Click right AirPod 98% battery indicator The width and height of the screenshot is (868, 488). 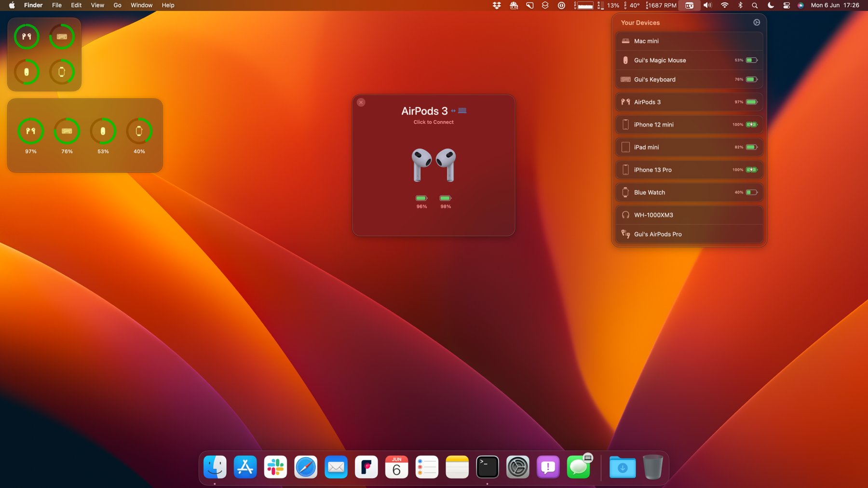[x=446, y=202]
